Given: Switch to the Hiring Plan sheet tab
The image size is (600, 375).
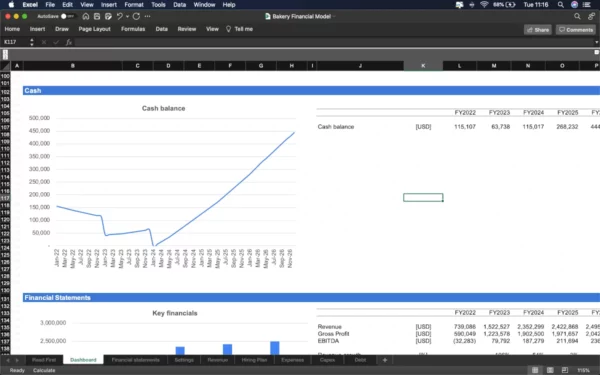Looking at the screenshot, I should coord(254,360).
